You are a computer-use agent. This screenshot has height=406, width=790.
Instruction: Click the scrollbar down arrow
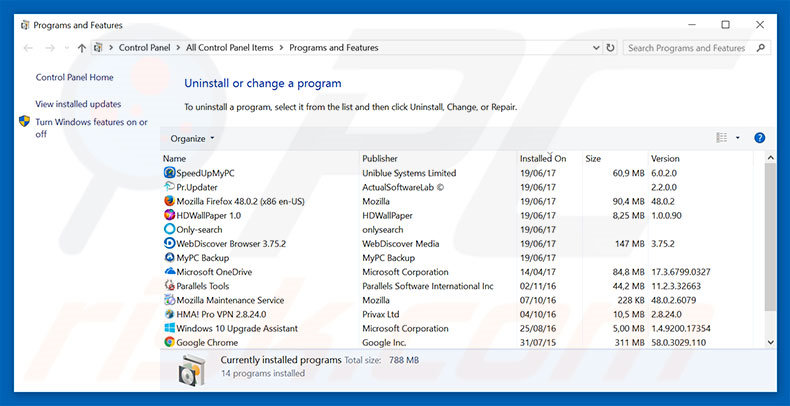pyautogui.click(x=770, y=342)
